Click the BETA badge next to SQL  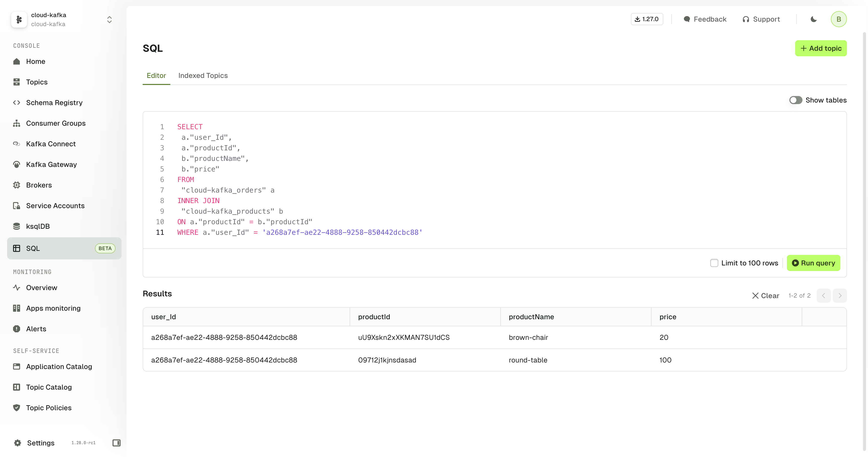(105, 248)
